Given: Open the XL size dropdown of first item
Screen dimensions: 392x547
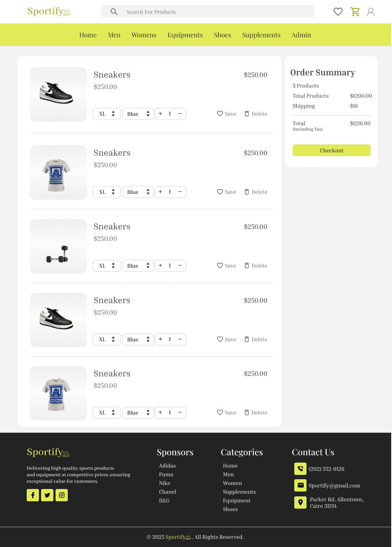Looking at the screenshot, I should point(107,114).
